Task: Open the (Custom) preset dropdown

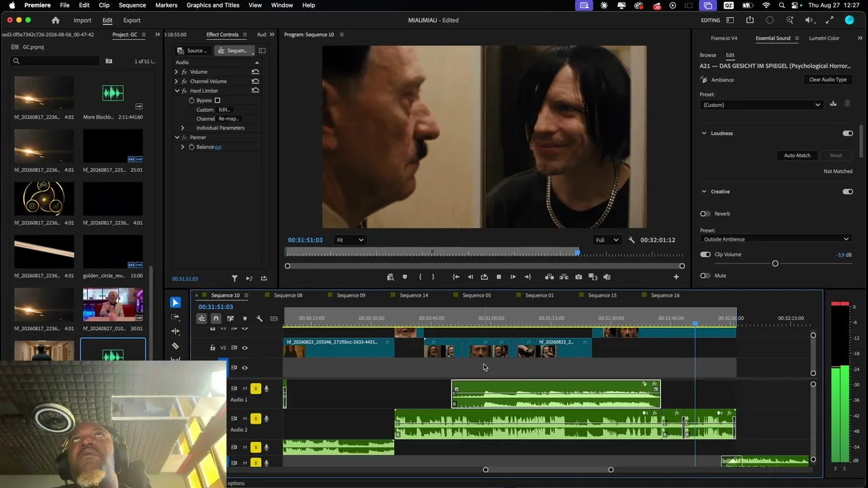Action: (x=762, y=105)
